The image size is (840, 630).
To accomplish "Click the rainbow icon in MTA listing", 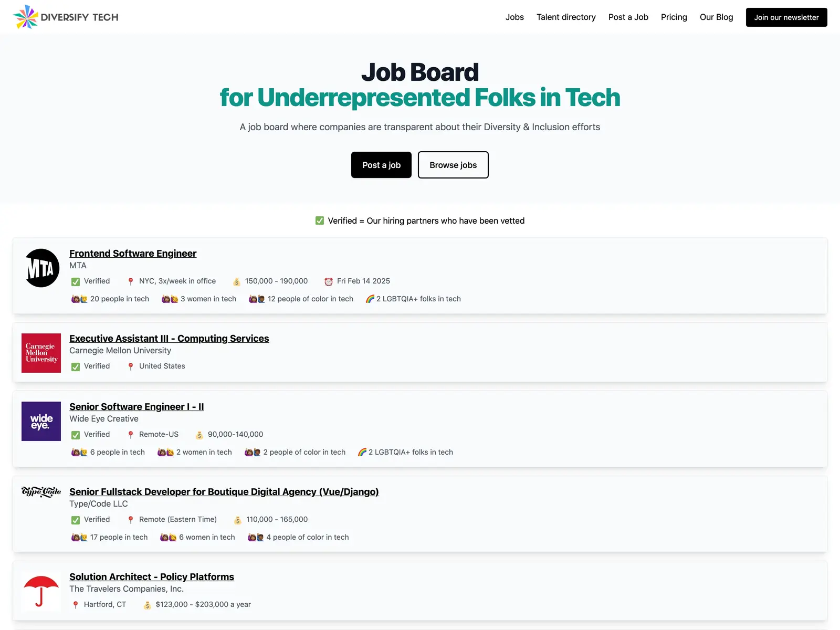I will [x=370, y=299].
